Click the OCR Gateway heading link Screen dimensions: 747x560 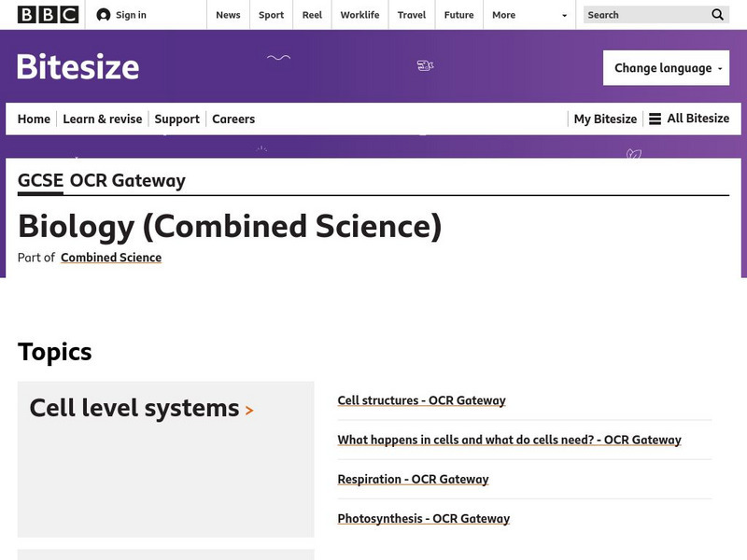coord(128,181)
